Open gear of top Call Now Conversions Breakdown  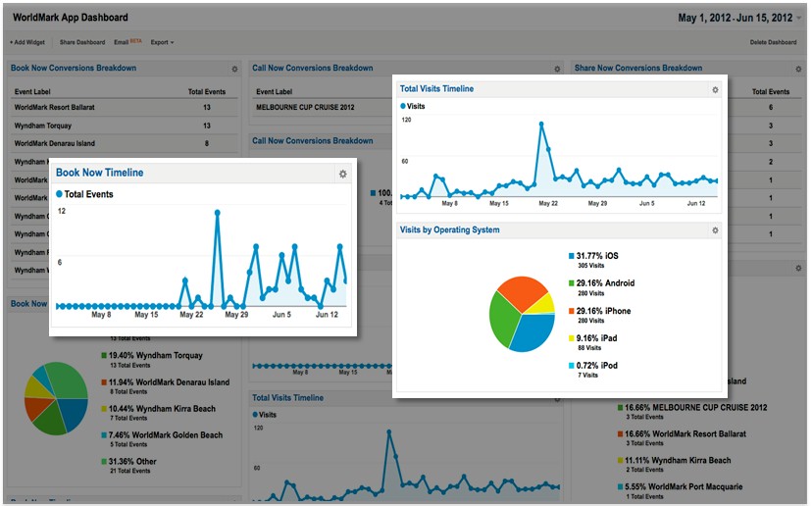(x=557, y=69)
